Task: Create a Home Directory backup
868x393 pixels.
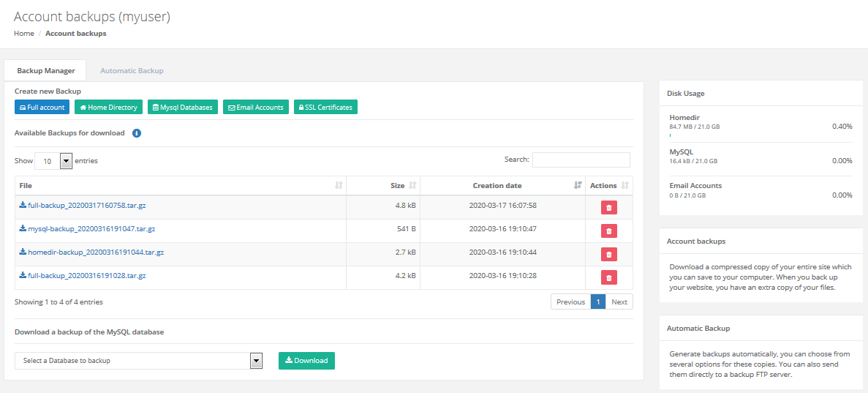Action: [108, 107]
